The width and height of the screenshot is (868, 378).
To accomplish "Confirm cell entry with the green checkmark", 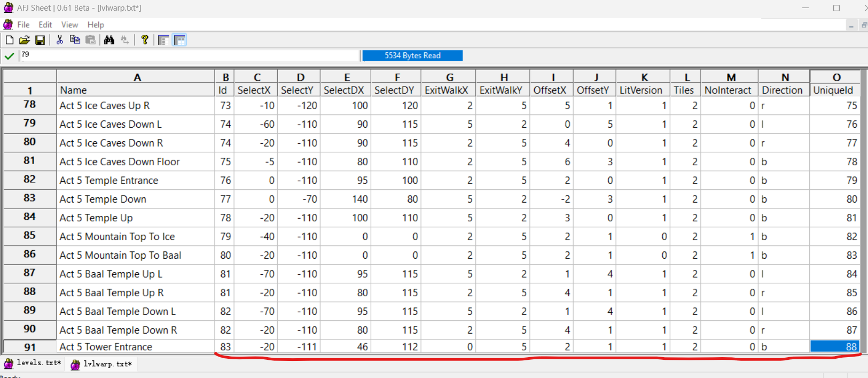I will pos(9,56).
